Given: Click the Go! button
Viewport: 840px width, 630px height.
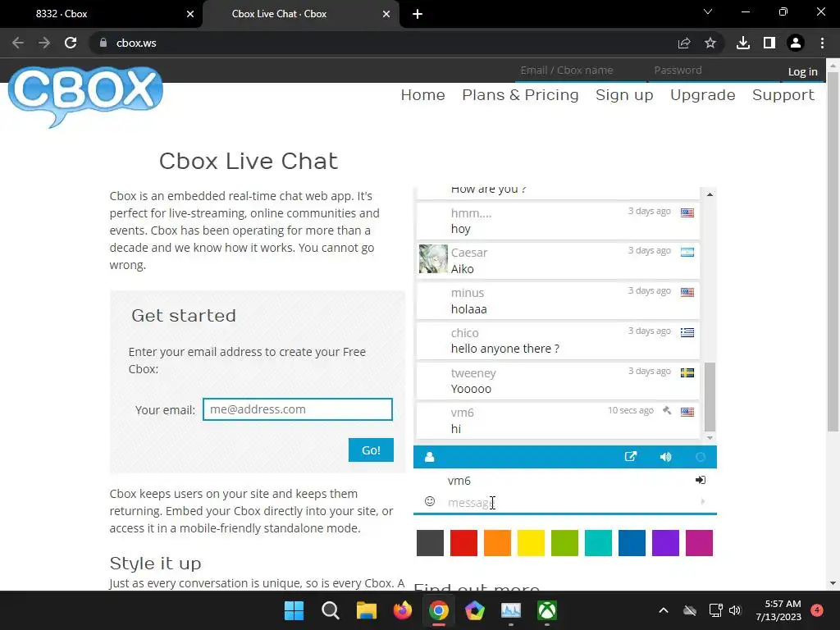Looking at the screenshot, I should pos(371,450).
